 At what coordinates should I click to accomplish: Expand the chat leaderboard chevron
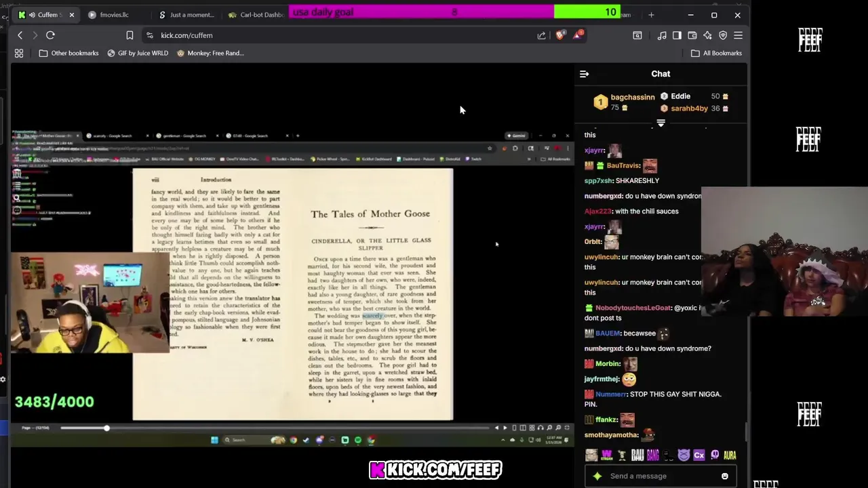point(660,123)
